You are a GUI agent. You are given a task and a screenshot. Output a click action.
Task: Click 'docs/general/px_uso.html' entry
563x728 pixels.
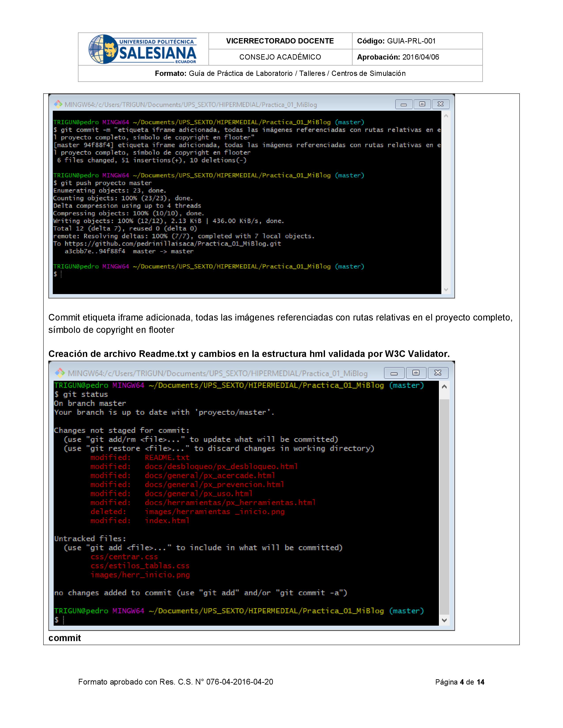coord(199,493)
